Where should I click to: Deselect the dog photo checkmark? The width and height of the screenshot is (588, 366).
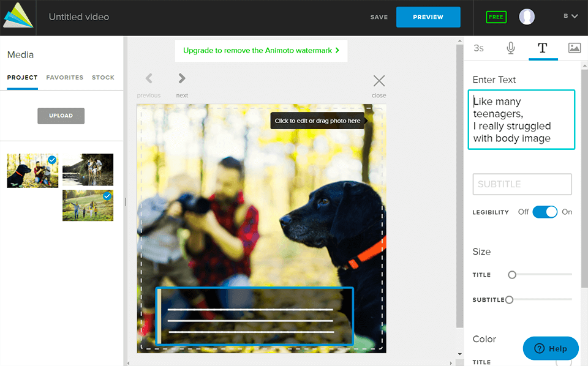52,160
